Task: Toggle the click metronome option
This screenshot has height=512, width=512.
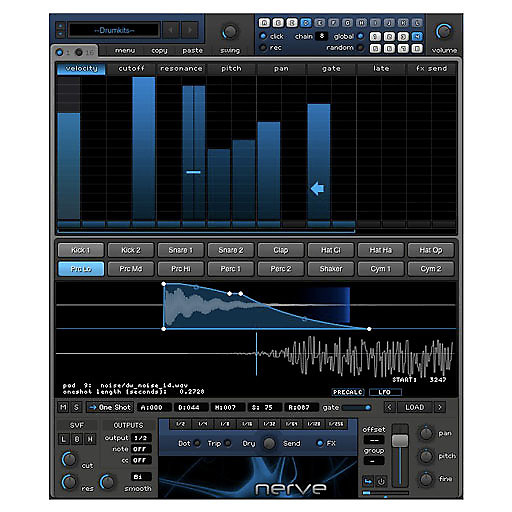Action: 263,36
